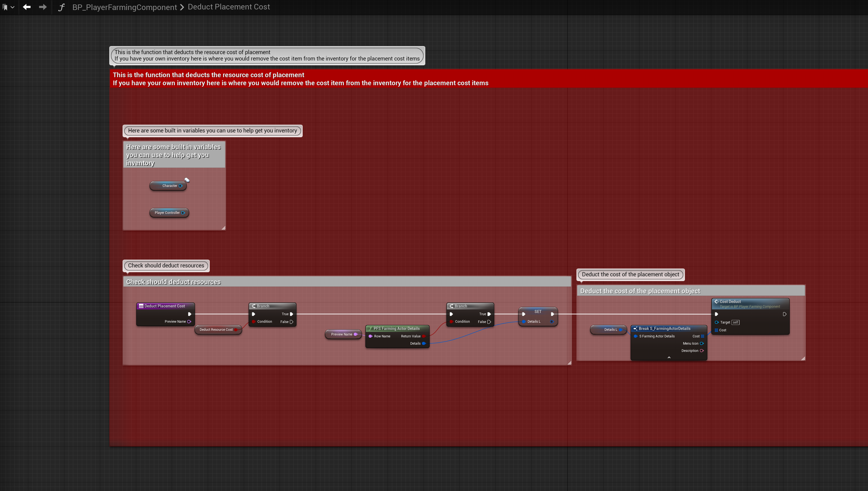Viewport: 868px width, 491px height.
Task: Navigate forward with the right arrow
Action: [x=43, y=7]
